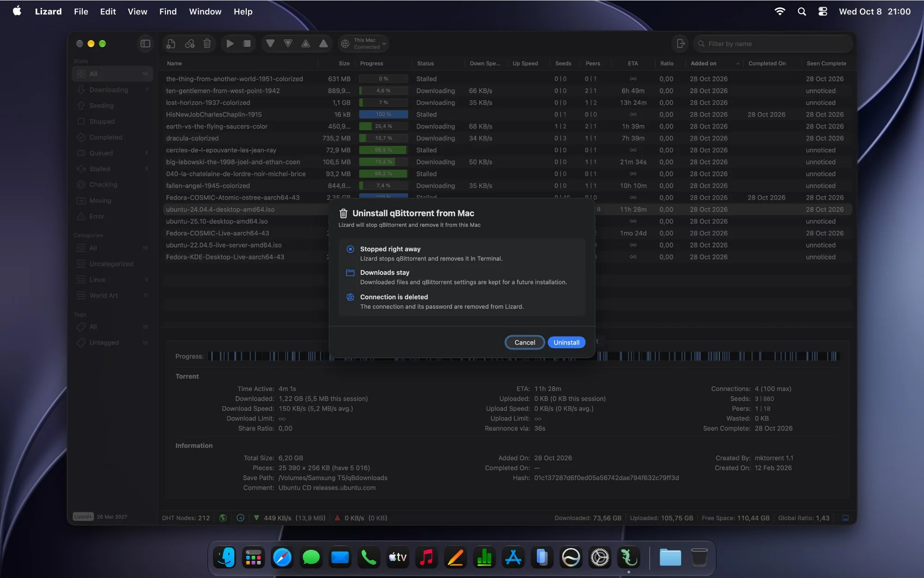The height and width of the screenshot is (578, 924).
Task: Toggle the sidebar visibility icon
Action: pyautogui.click(x=145, y=43)
